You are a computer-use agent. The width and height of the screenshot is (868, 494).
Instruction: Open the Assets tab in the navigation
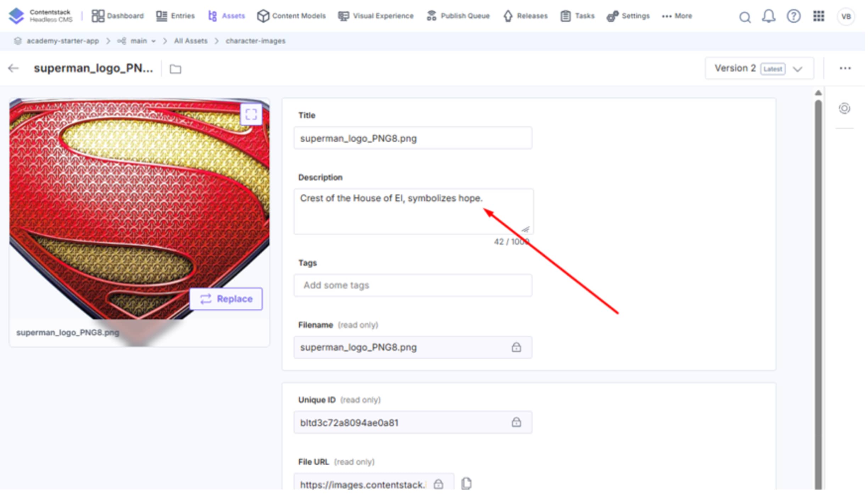(x=227, y=16)
